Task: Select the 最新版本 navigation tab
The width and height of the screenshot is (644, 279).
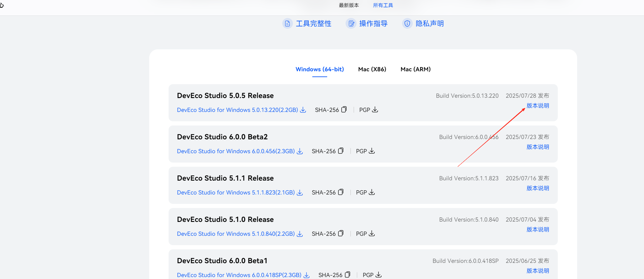Action: (x=349, y=5)
